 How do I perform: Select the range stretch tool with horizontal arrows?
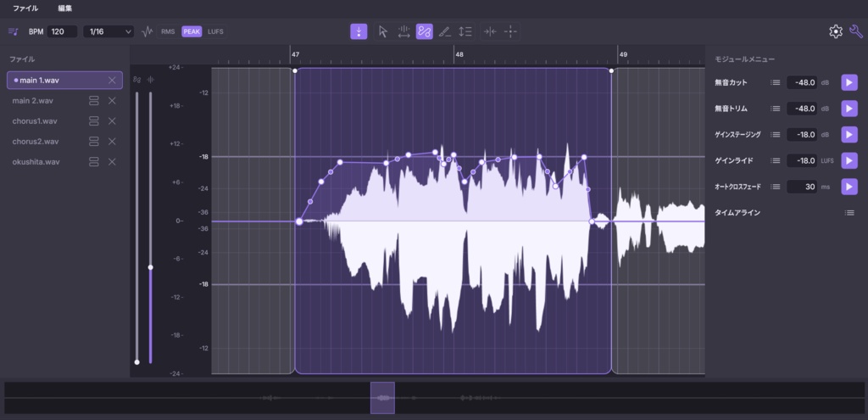pyautogui.click(x=403, y=31)
